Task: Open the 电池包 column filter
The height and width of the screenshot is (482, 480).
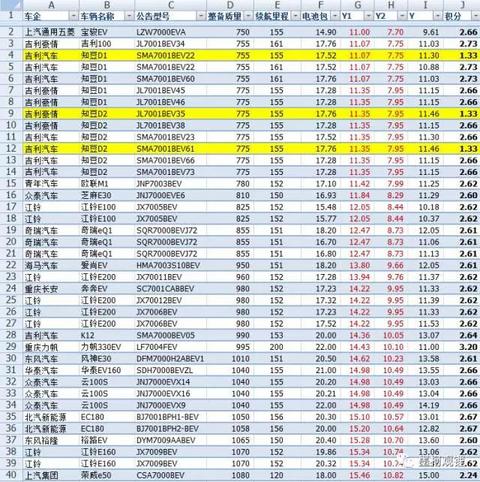Action: [335, 16]
